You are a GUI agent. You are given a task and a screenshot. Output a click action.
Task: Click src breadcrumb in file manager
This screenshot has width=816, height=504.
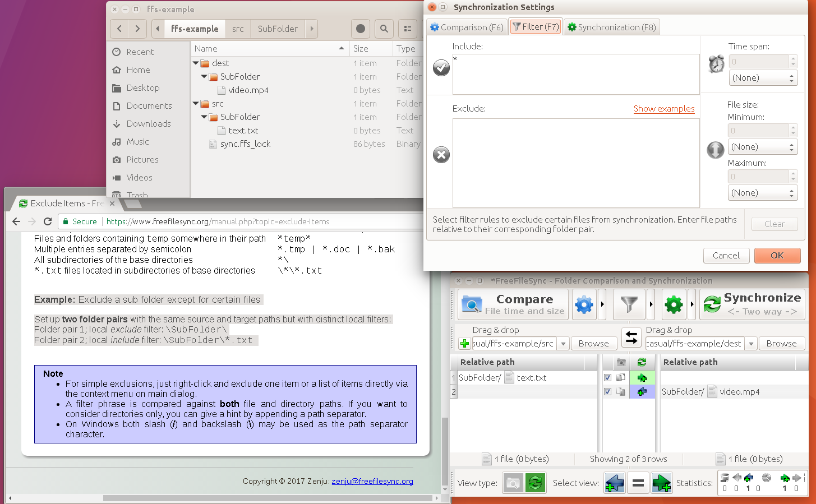(238, 29)
